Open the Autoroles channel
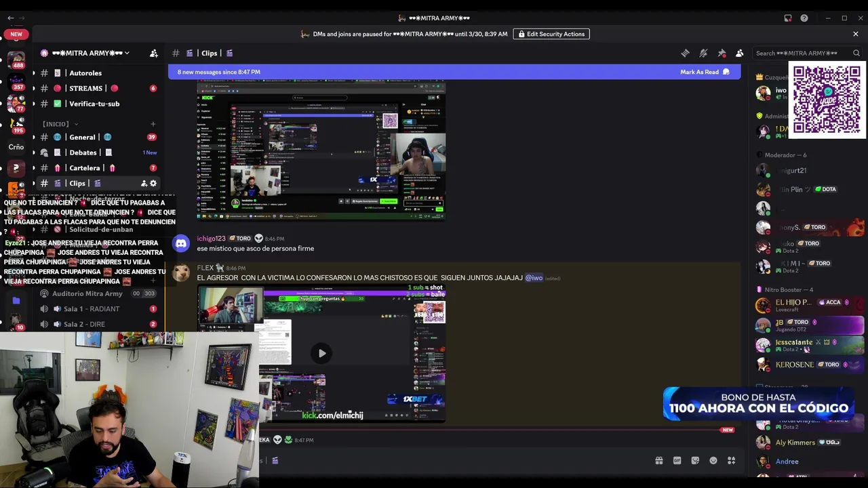 coord(98,73)
